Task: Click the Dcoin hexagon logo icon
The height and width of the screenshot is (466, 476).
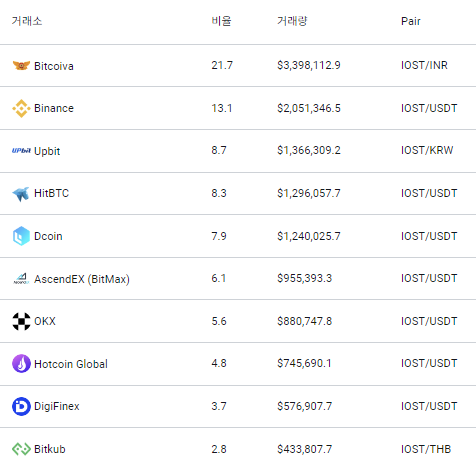Action: click(x=21, y=236)
